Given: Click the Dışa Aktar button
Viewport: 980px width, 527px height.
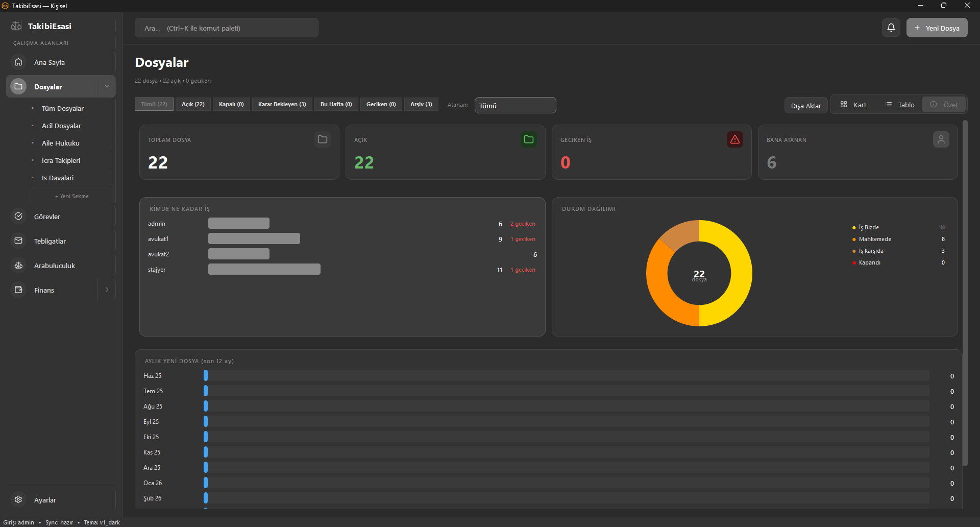Looking at the screenshot, I should pos(806,106).
